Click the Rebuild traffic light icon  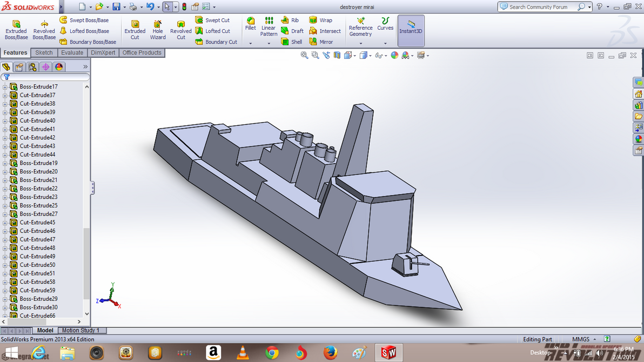point(184,7)
